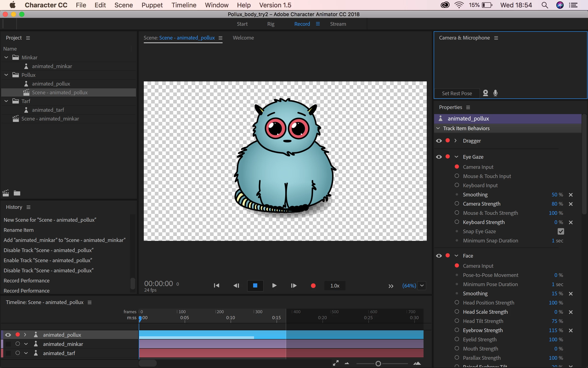Collapse Track Item Behaviors section
588x368 pixels.
(438, 128)
